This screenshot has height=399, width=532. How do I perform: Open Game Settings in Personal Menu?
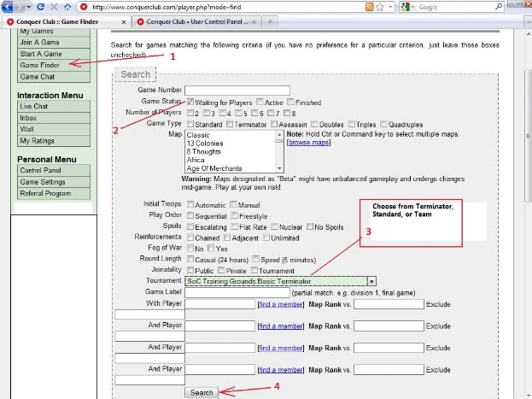click(54, 182)
